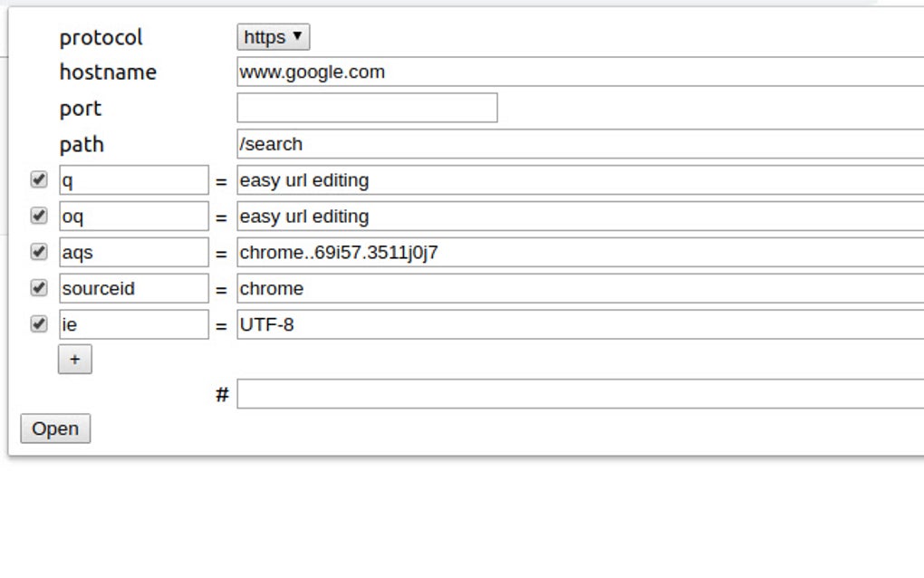This screenshot has height=578, width=924.
Task: Click the Open button to launch the URL
Action: (x=55, y=429)
